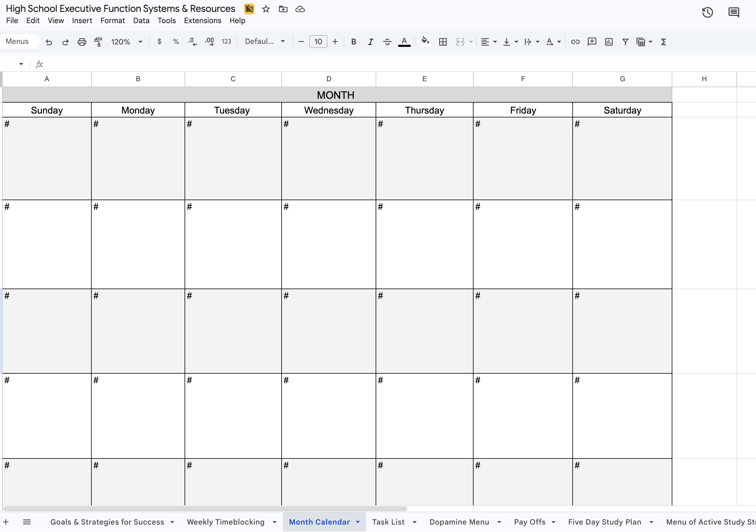Click the increase font size plus button
The height and width of the screenshot is (532, 756).
click(x=335, y=42)
